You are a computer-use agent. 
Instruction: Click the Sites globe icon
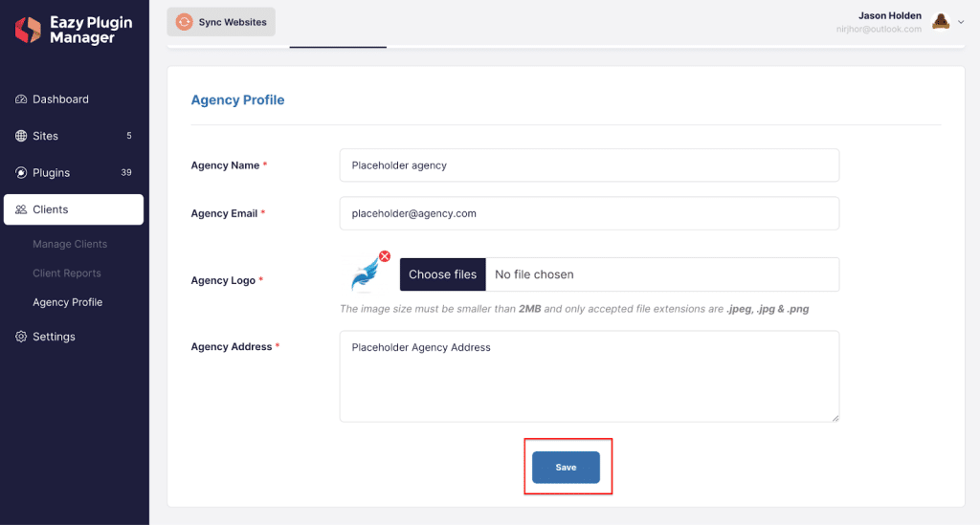click(x=21, y=136)
